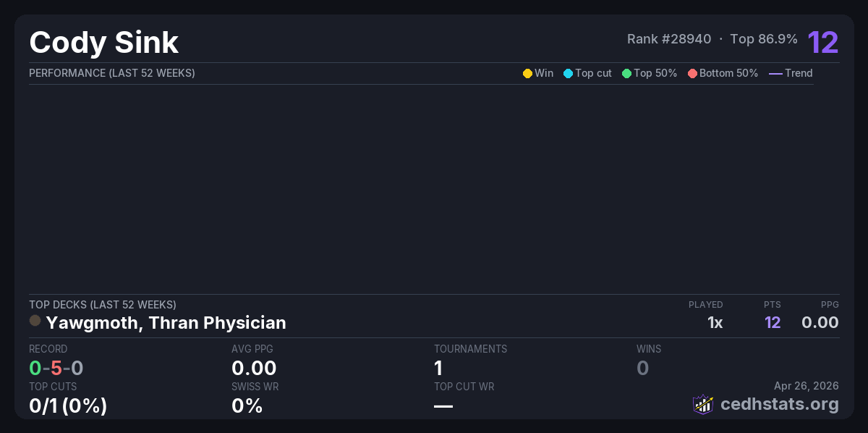
Task: Click the Rank #28940 text
Action: [x=669, y=39]
